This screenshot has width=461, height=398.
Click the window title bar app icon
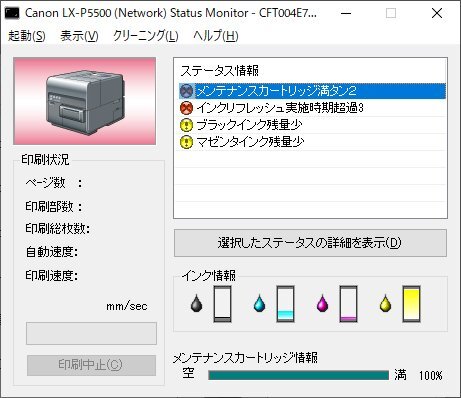(x=12, y=13)
